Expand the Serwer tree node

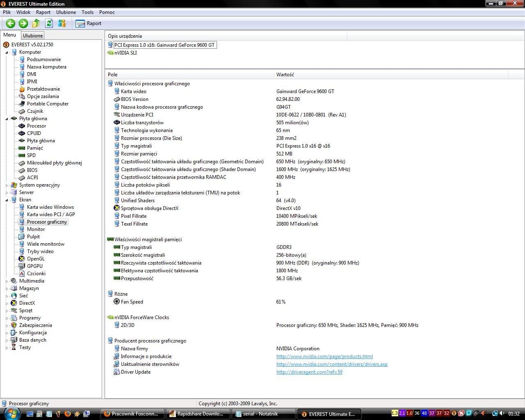7,192
